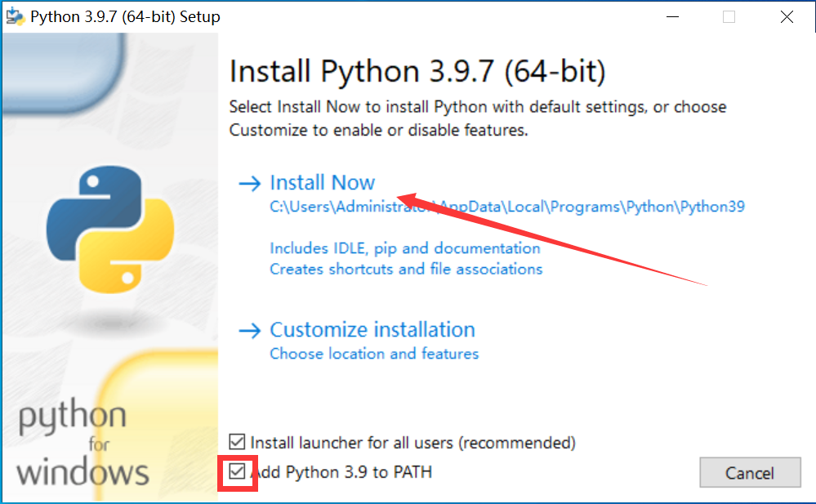Minimize the Python Setup window

pos(673,16)
